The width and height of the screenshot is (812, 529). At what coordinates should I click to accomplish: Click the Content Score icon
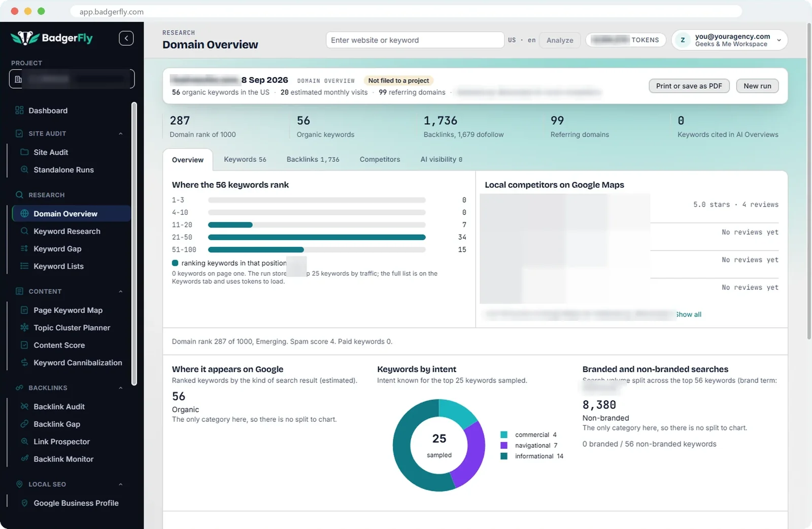[x=24, y=345]
